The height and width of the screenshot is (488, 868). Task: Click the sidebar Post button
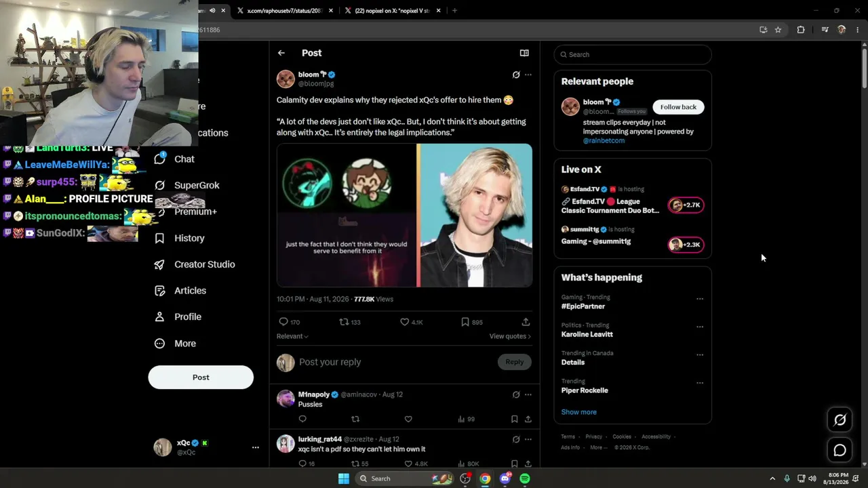click(x=201, y=378)
